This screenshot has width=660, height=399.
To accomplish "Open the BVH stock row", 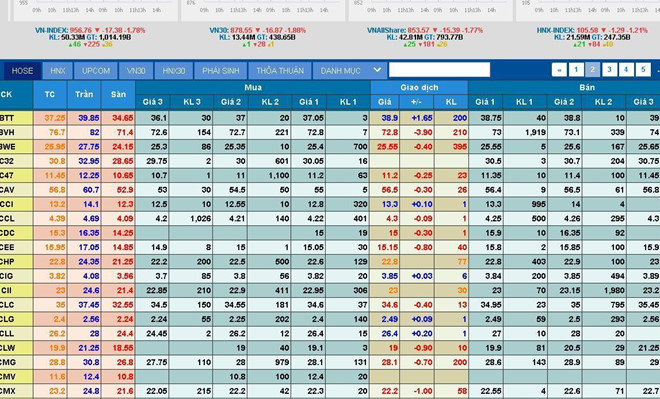I will click(7, 132).
